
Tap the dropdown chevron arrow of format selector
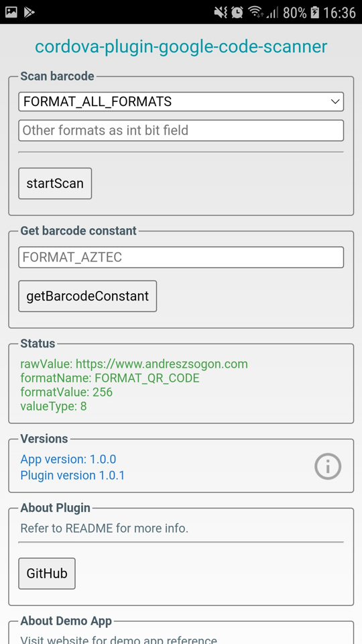click(335, 101)
